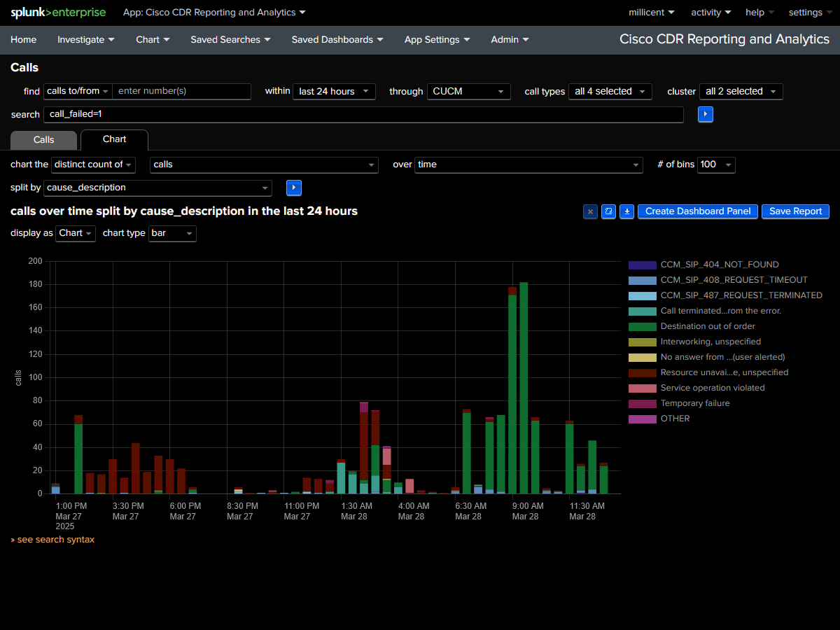Apply the cause_description split by field

[293, 188]
